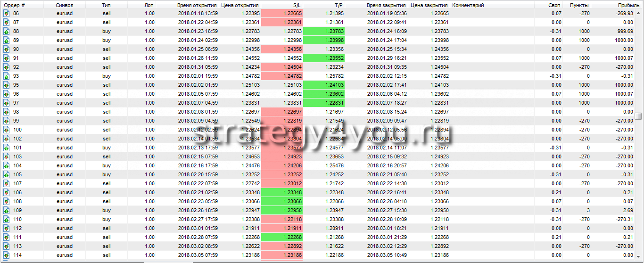
Task: Click the Комментарий column header
Action: click(468, 5)
